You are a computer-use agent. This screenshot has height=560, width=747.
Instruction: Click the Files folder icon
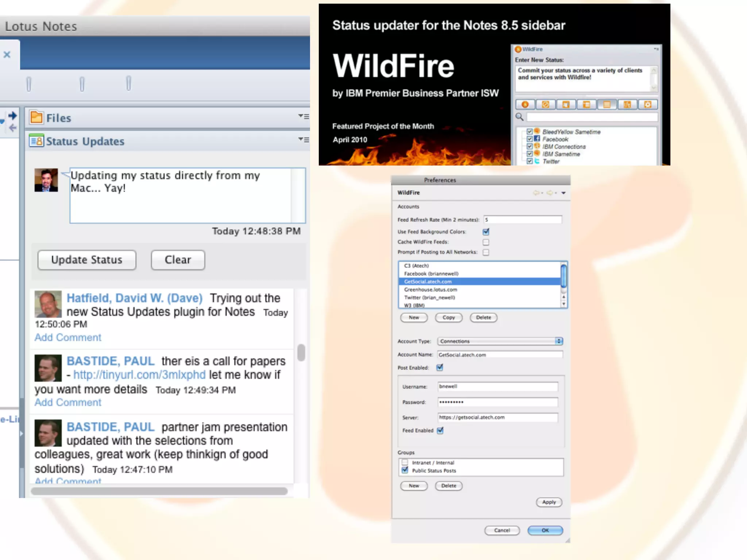click(36, 117)
